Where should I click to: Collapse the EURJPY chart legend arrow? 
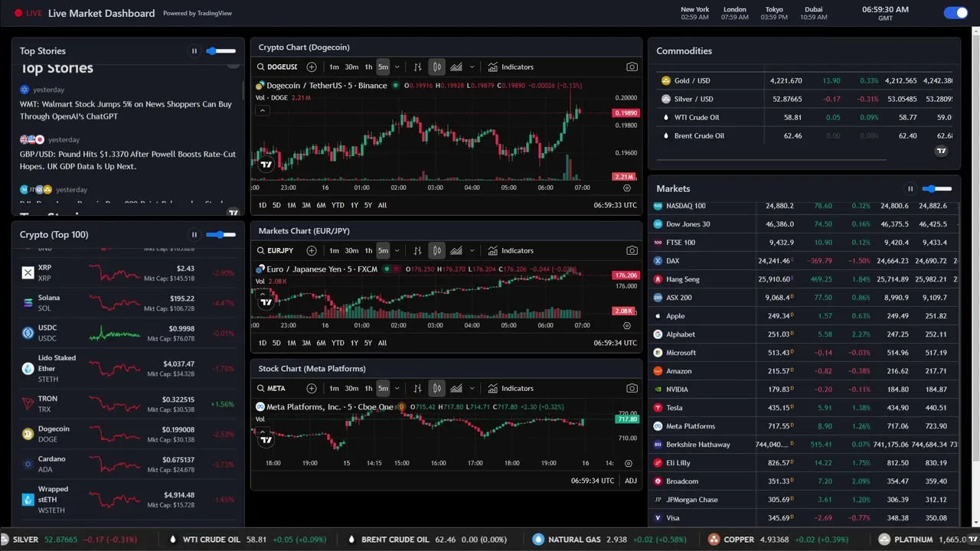[262, 293]
